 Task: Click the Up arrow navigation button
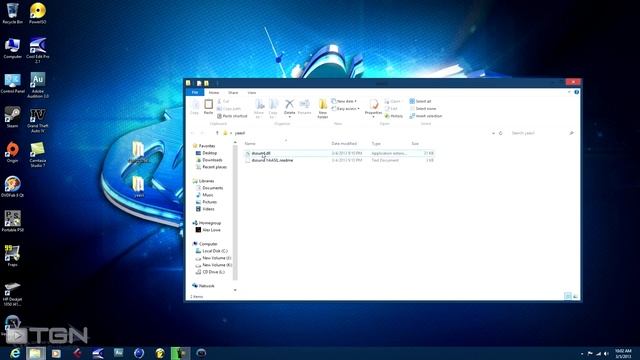tap(217, 133)
